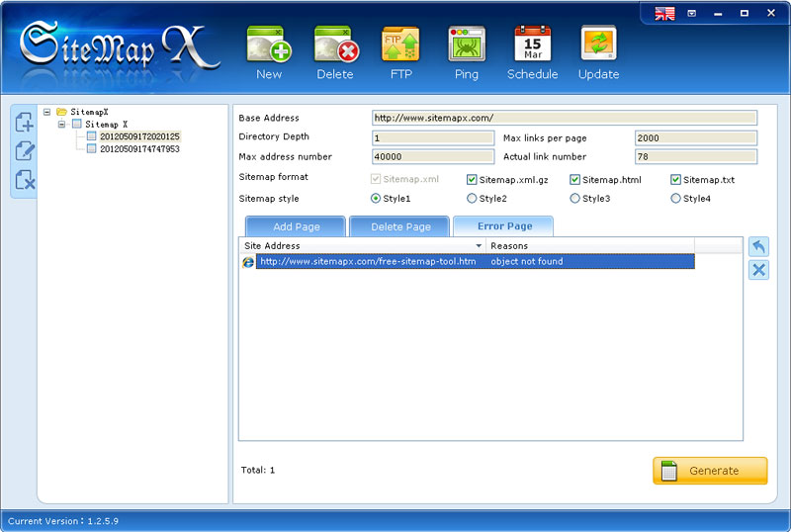Screen dimensions: 791x532
Task: Switch to the Error Page tab
Action: click(504, 226)
